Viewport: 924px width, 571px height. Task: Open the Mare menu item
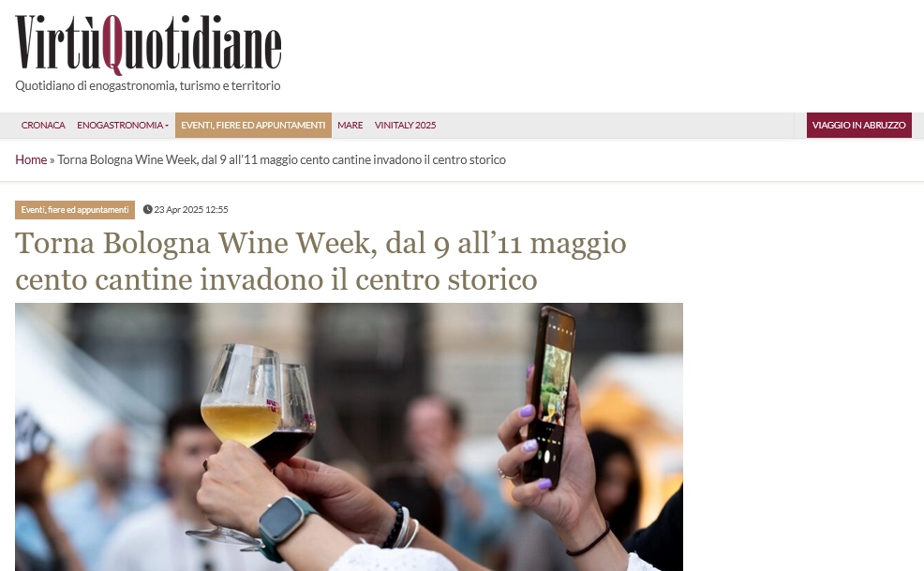coord(350,125)
